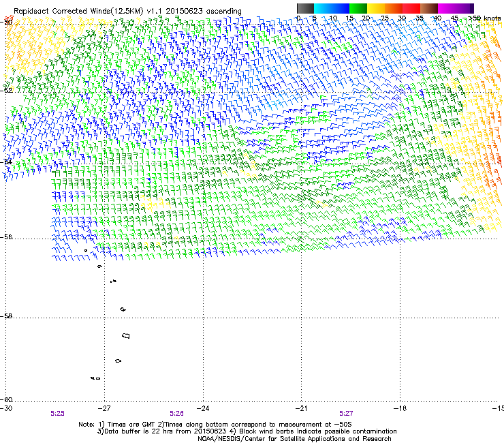Click the '45' legend scale number
Image resolution: width=504 pixels, height=443 pixels.
click(454, 18)
